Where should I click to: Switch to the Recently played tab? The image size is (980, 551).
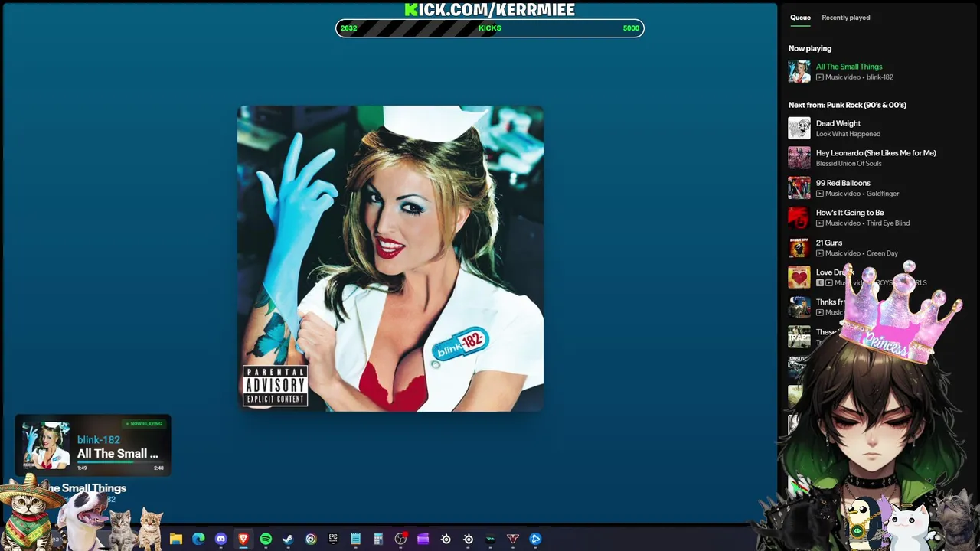pos(845,18)
